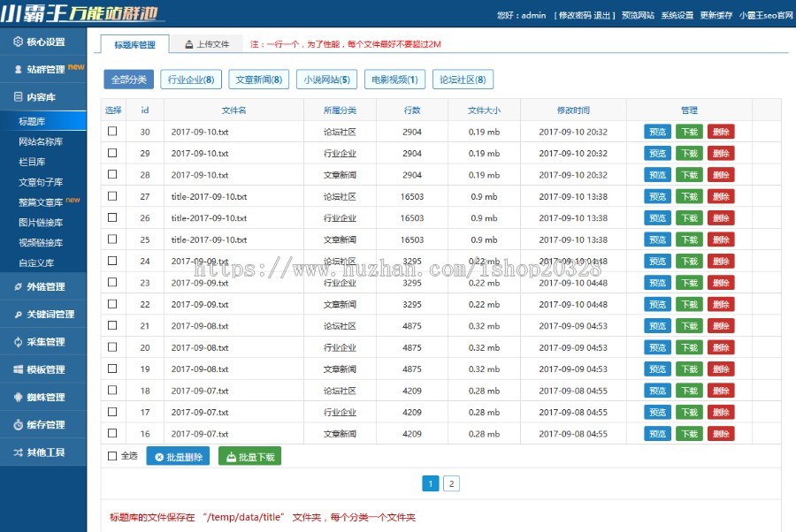Click the 小霸王万能站群池 logo
Screen dimensions: 796x532
pos(82,12)
